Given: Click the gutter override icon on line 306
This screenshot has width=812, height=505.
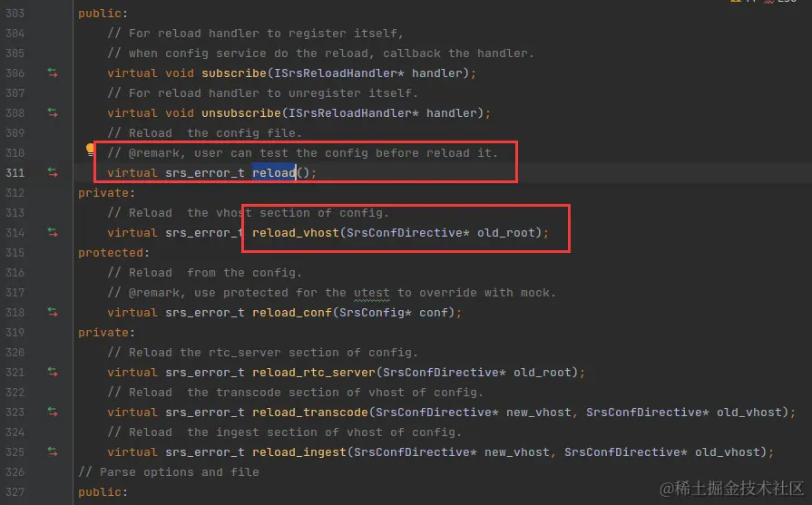Looking at the screenshot, I should [53, 73].
